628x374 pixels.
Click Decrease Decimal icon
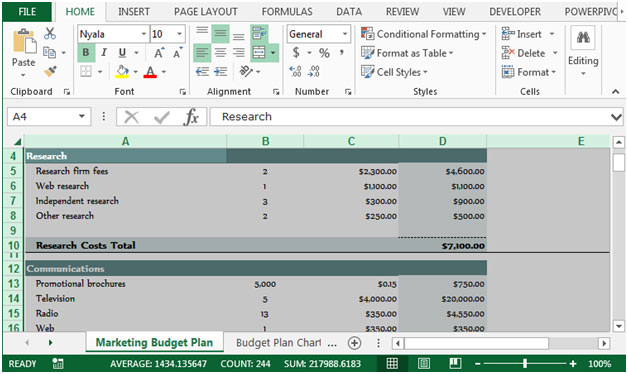pyautogui.click(x=314, y=72)
